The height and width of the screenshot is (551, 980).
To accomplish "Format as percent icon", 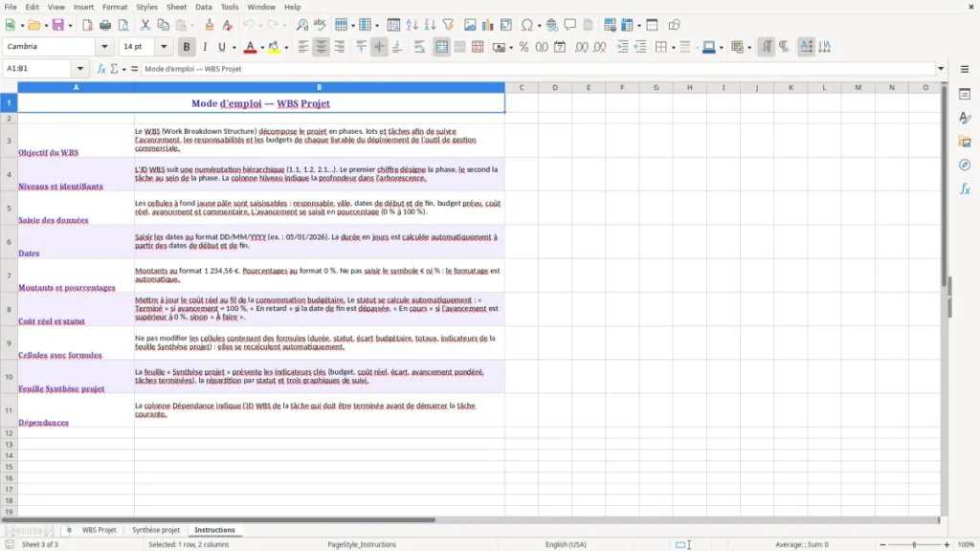I will (523, 47).
